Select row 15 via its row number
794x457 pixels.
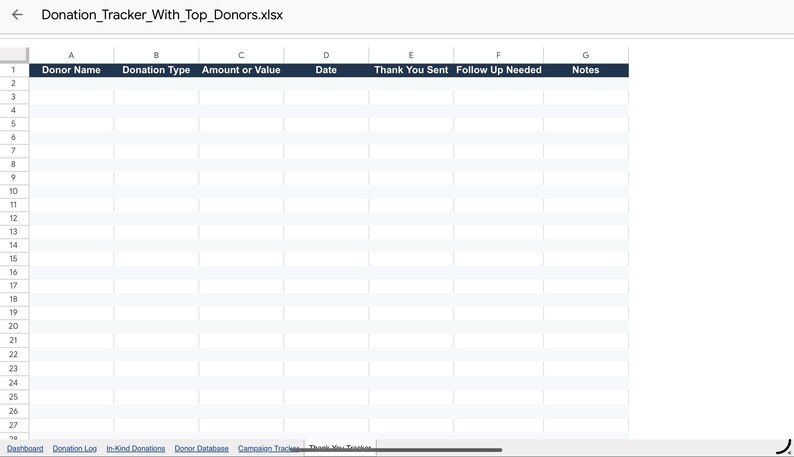pyautogui.click(x=14, y=258)
